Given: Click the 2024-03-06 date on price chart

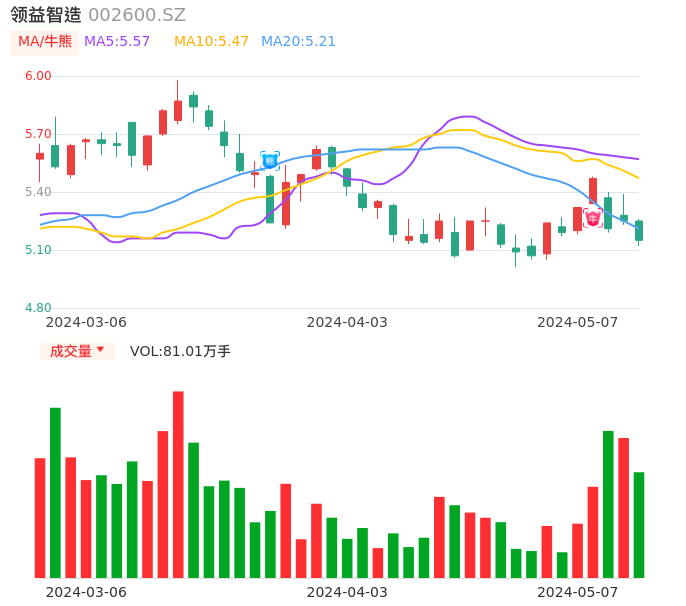Looking at the screenshot, I should 86,322.
